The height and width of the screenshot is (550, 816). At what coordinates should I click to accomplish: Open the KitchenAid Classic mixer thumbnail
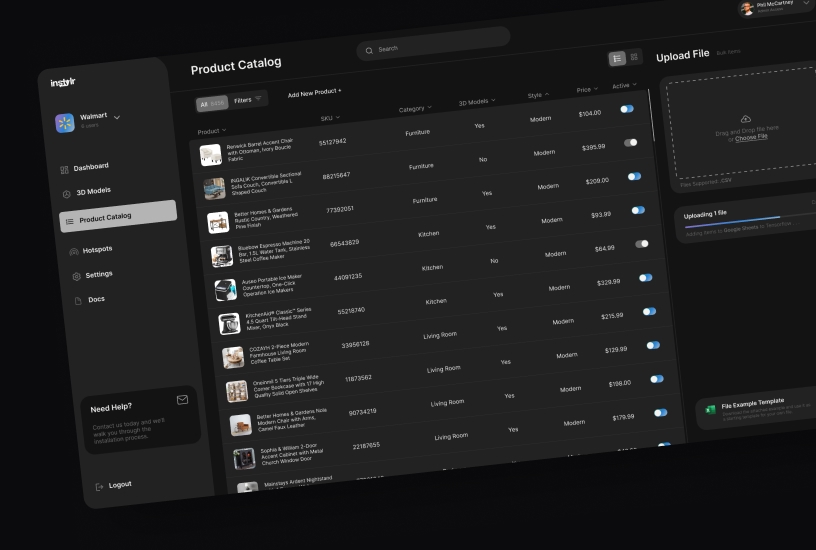(229, 324)
